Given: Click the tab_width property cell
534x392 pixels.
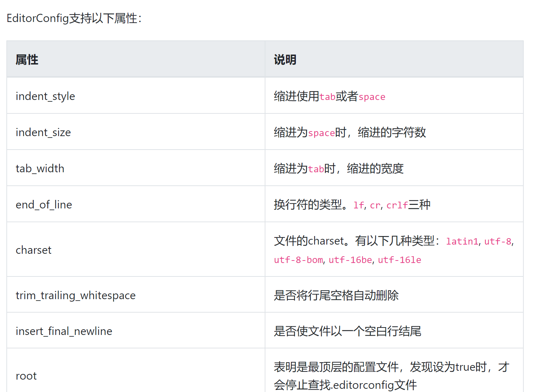Looking at the screenshot, I should [x=40, y=169].
